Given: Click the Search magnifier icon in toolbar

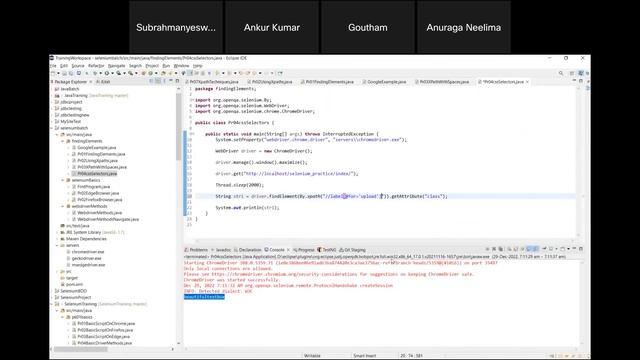Looking at the screenshot, I should coord(561,73).
